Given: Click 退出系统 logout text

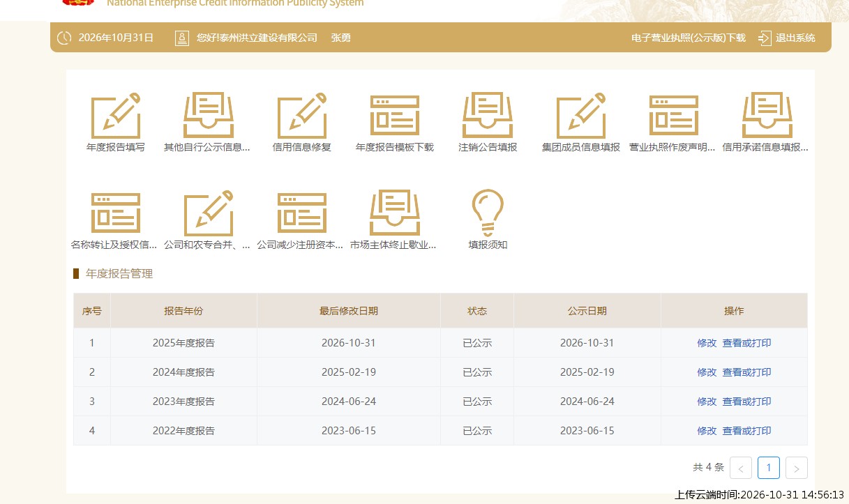Looking at the screenshot, I should [x=795, y=38].
